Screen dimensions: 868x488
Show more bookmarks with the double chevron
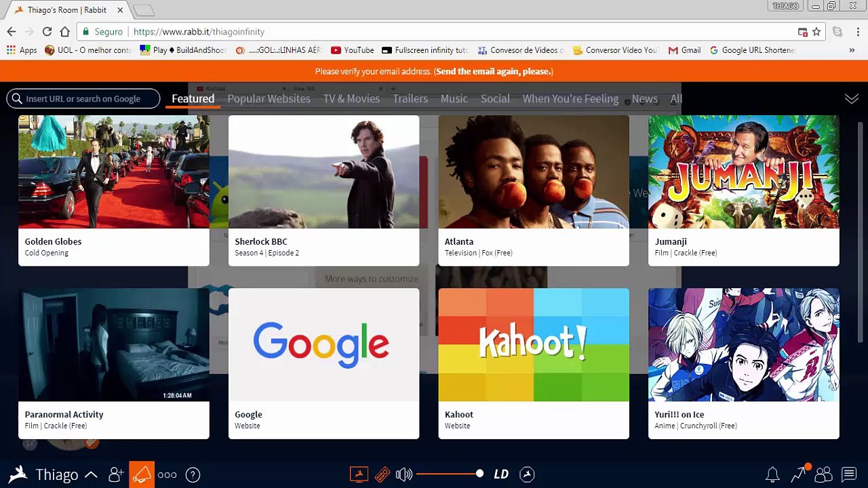(x=852, y=50)
